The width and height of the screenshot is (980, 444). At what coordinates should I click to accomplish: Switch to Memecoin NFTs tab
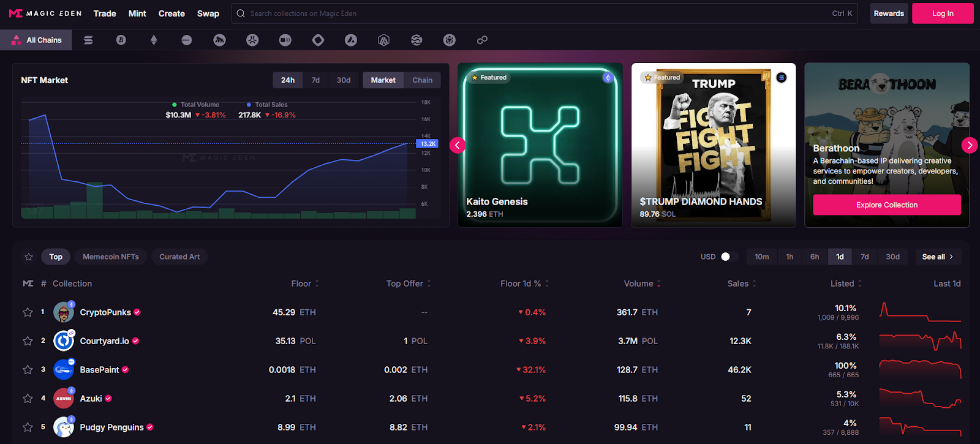(x=111, y=257)
